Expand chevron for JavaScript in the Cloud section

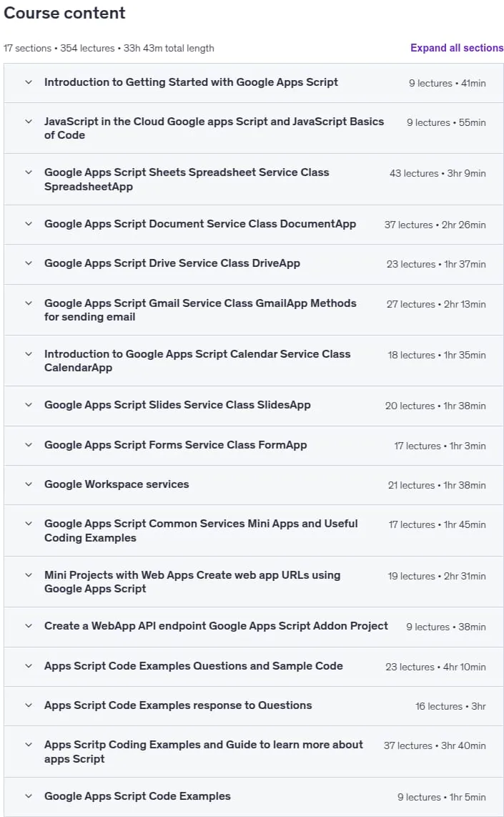[x=29, y=122]
